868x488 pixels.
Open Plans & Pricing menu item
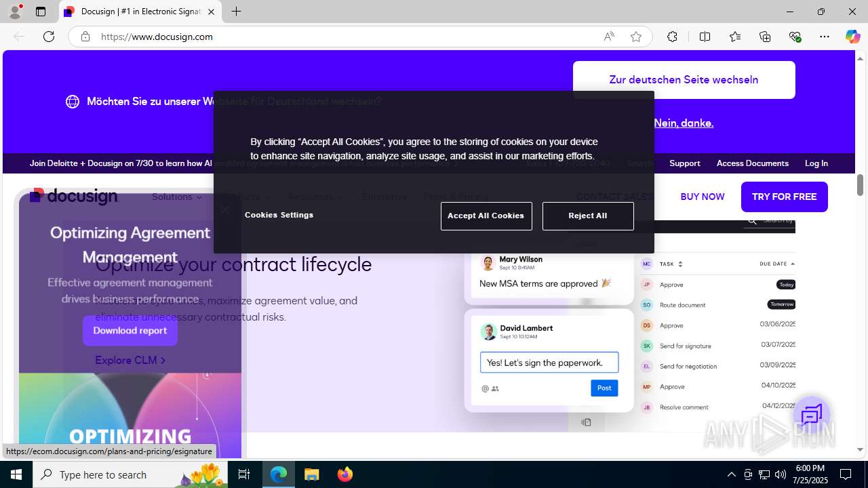[x=456, y=197]
